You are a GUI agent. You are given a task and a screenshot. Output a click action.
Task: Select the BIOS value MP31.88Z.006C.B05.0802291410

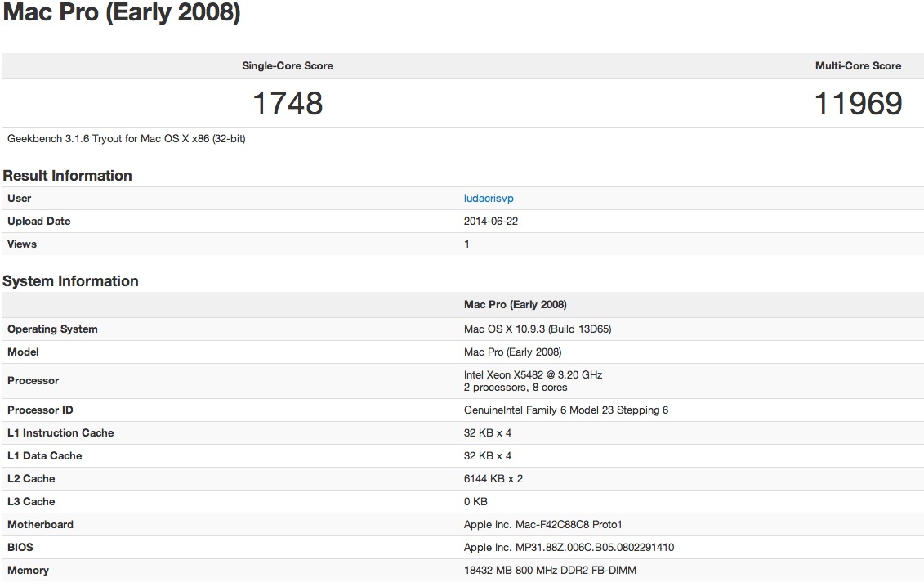click(x=595, y=548)
